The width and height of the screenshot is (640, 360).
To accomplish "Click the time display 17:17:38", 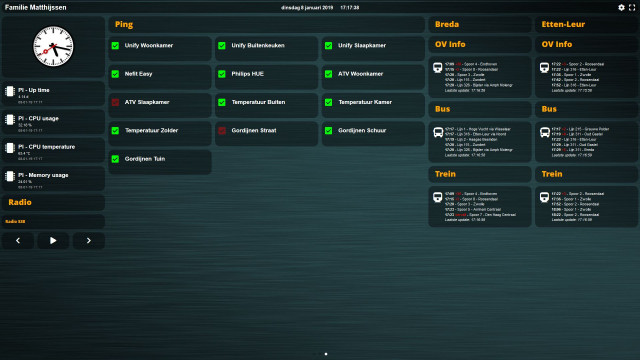I will (x=350, y=7).
